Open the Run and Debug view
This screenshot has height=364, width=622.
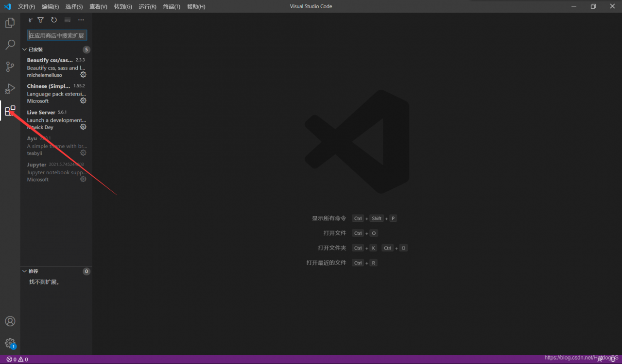(x=10, y=89)
